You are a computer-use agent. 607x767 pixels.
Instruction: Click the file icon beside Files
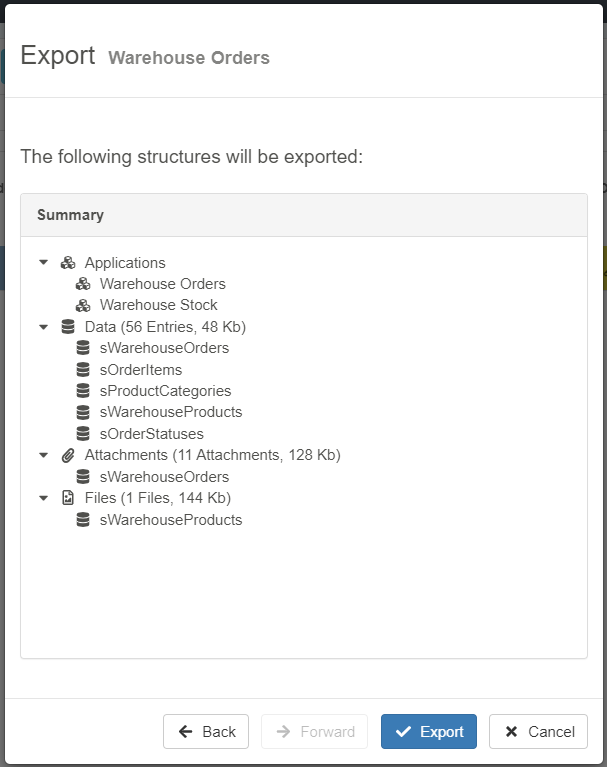tap(68, 498)
